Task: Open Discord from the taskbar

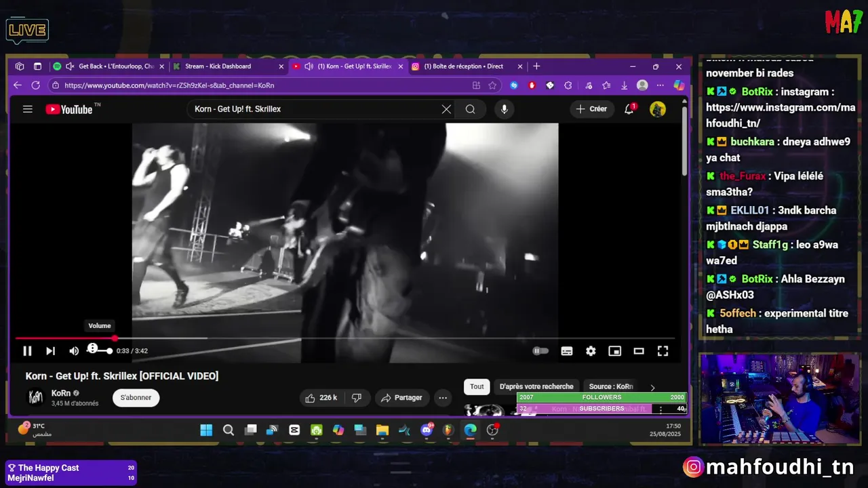Action: pyautogui.click(x=427, y=430)
